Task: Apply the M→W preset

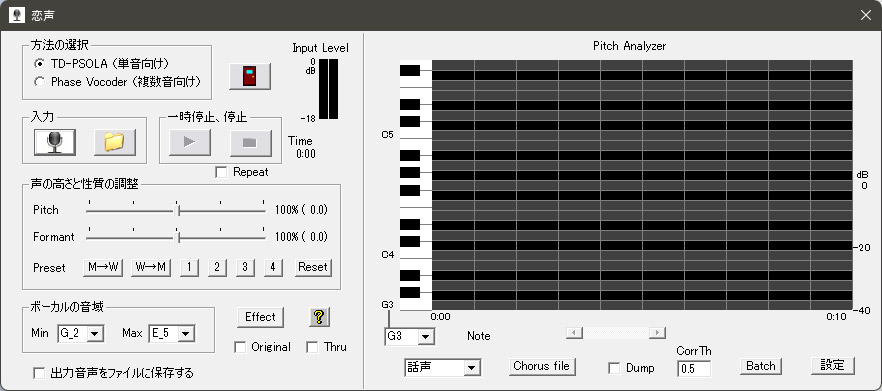Action: point(103,267)
